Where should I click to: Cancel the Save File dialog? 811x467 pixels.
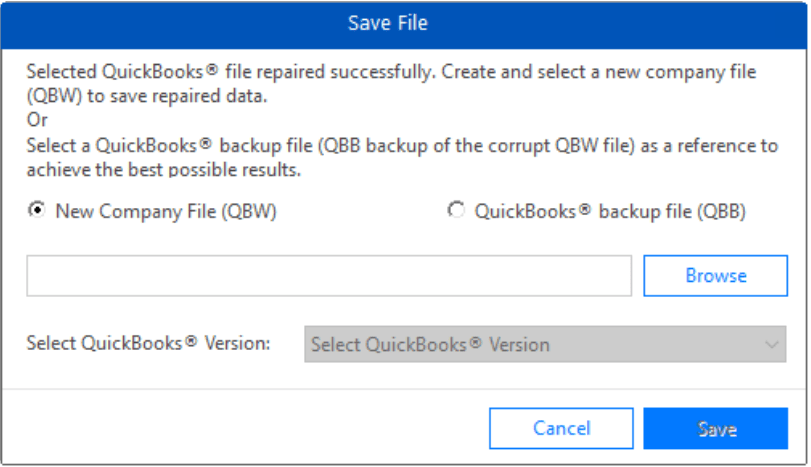tap(561, 428)
